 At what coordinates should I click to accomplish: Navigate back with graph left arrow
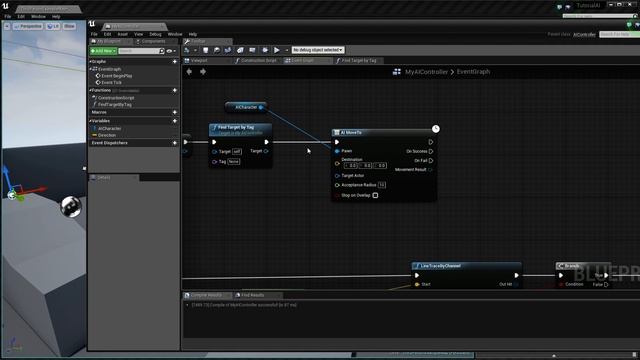point(189,72)
